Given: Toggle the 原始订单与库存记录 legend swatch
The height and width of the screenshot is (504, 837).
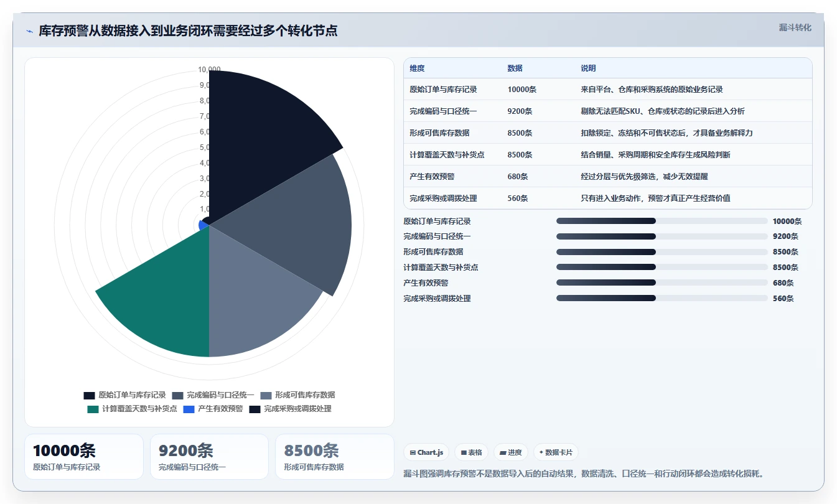Looking at the screenshot, I should (89, 395).
